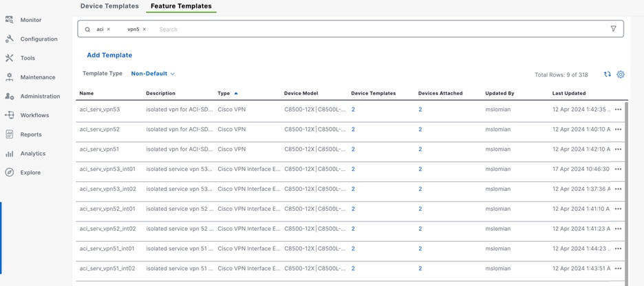Image resolution: width=644 pixels, height=286 pixels.
Task: Select the aci_serv_vpn51_int01 name cell
Action: click(x=107, y=249)
